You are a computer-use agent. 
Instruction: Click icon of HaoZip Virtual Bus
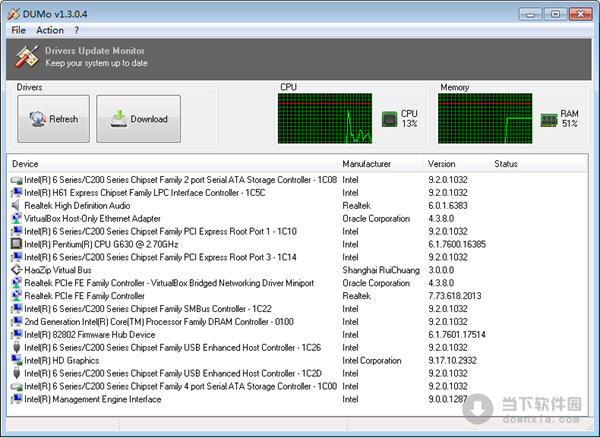(x=16, y=270)
